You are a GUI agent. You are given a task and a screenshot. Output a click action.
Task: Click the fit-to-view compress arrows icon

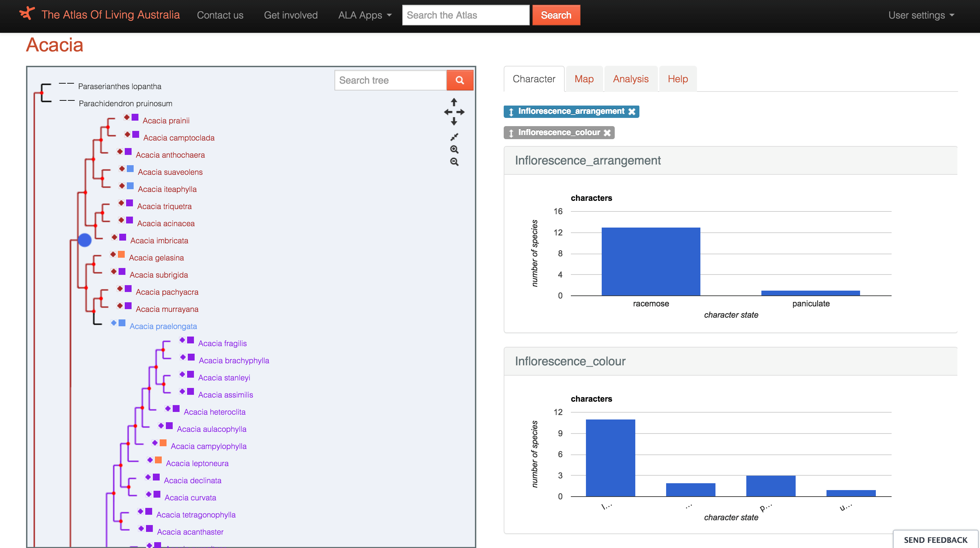[x=454, y=137]
